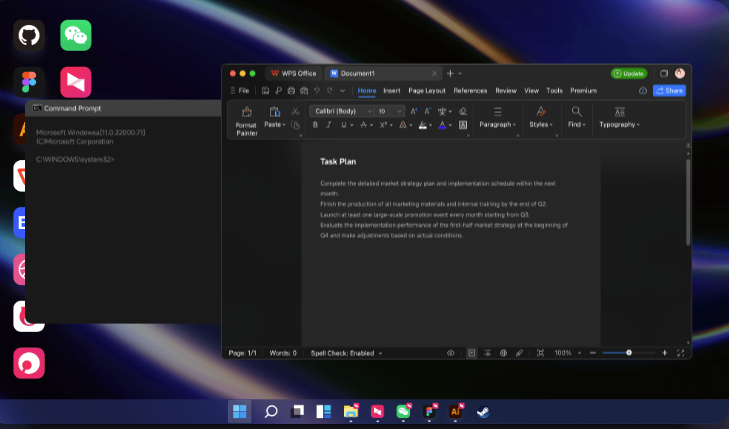
Task: Toggle Eye Protection mode in status bar
Action: 451,353
